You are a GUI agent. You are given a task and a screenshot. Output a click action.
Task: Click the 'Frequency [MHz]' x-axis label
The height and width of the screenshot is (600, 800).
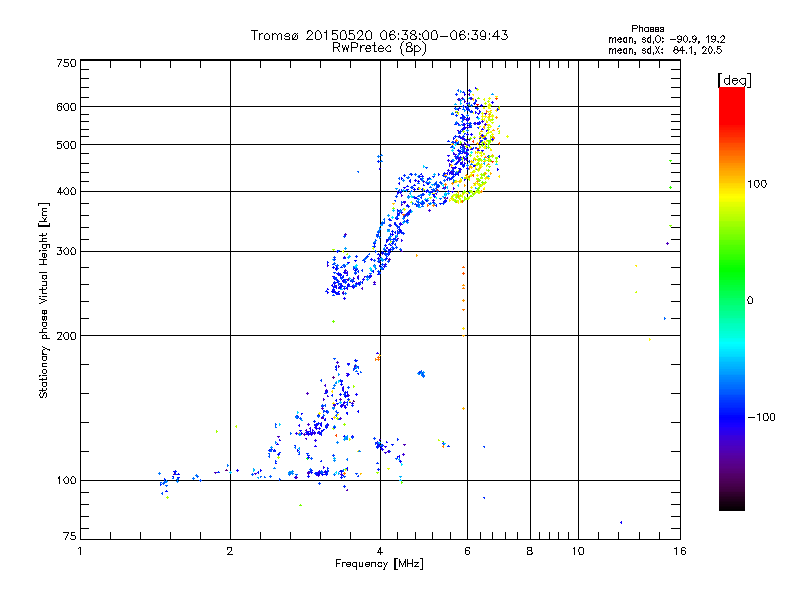(x=379, y=564)
